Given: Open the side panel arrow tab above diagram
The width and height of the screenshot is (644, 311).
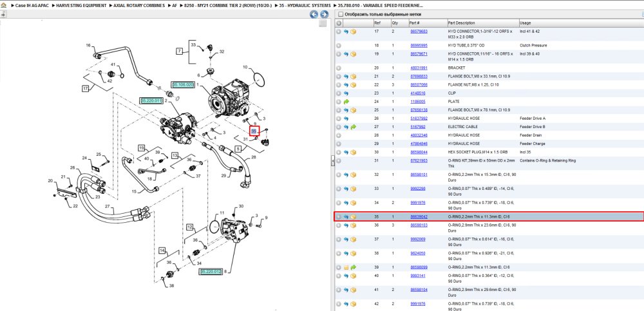Looking at the screenshot, I should 3,14.
